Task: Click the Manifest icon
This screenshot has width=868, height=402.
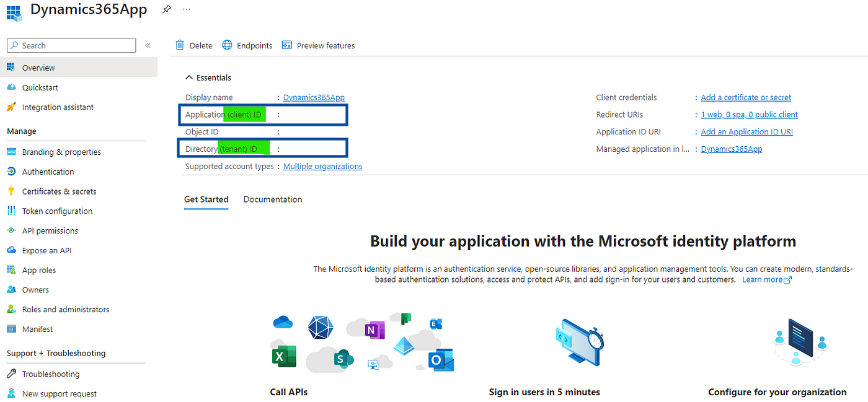Action: (11, 329)
